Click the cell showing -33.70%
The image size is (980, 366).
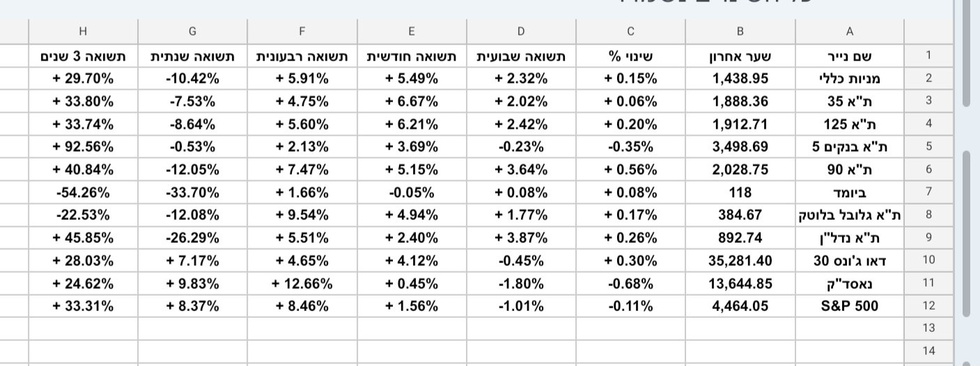[x=192, y=192]
